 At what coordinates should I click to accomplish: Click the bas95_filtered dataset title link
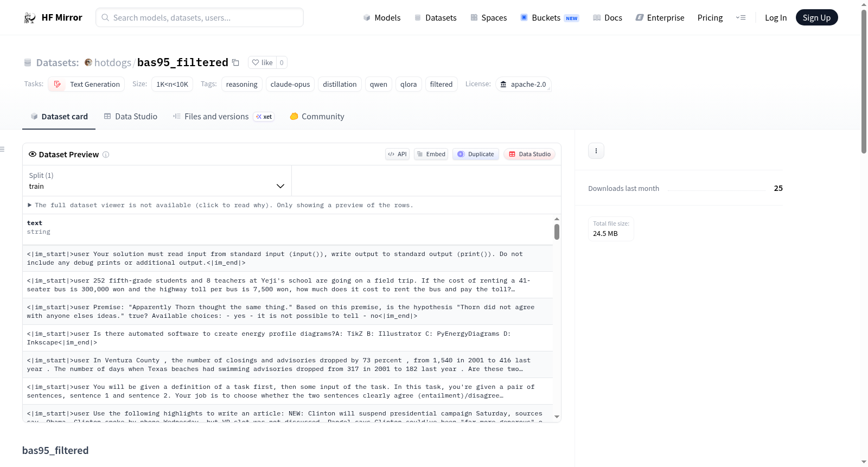pos(183,62)
